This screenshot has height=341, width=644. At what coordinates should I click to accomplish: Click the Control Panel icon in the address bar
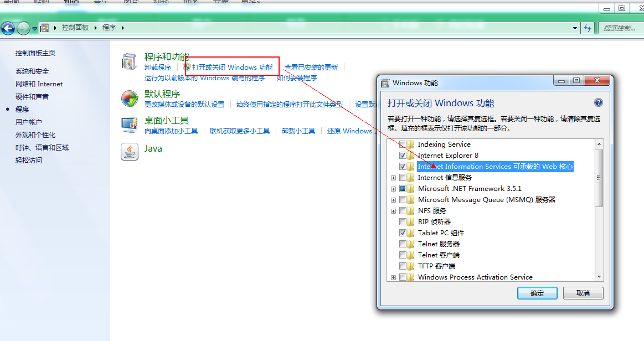(x=45, y=28)
